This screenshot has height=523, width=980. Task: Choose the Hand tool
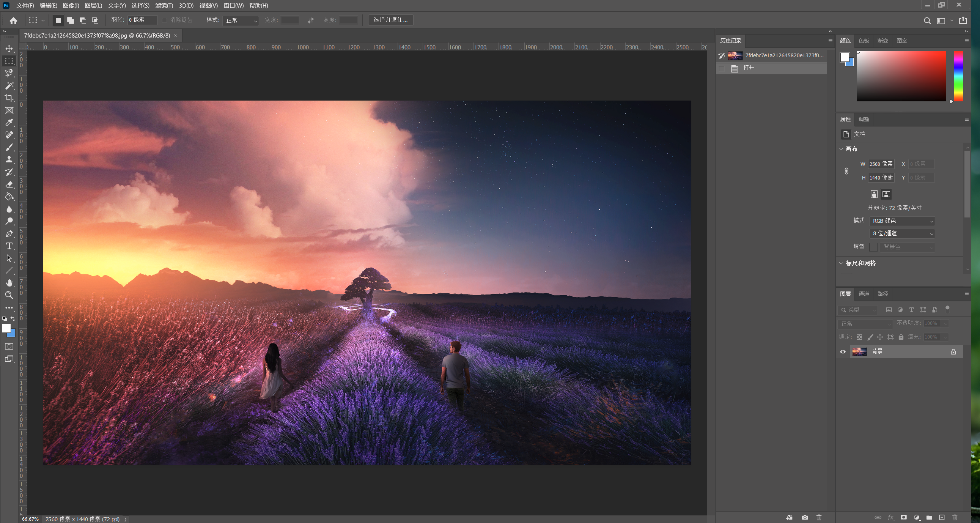click(x=9, y=283)
